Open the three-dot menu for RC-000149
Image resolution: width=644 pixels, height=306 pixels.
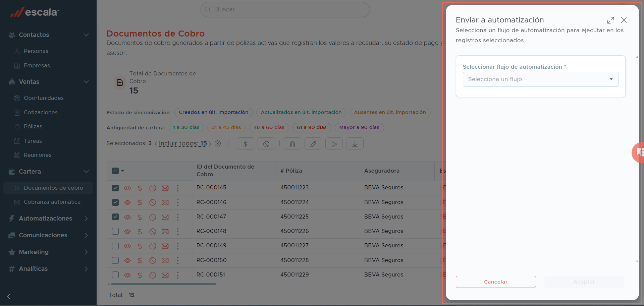pyautogui.click(x=178, y=246)
